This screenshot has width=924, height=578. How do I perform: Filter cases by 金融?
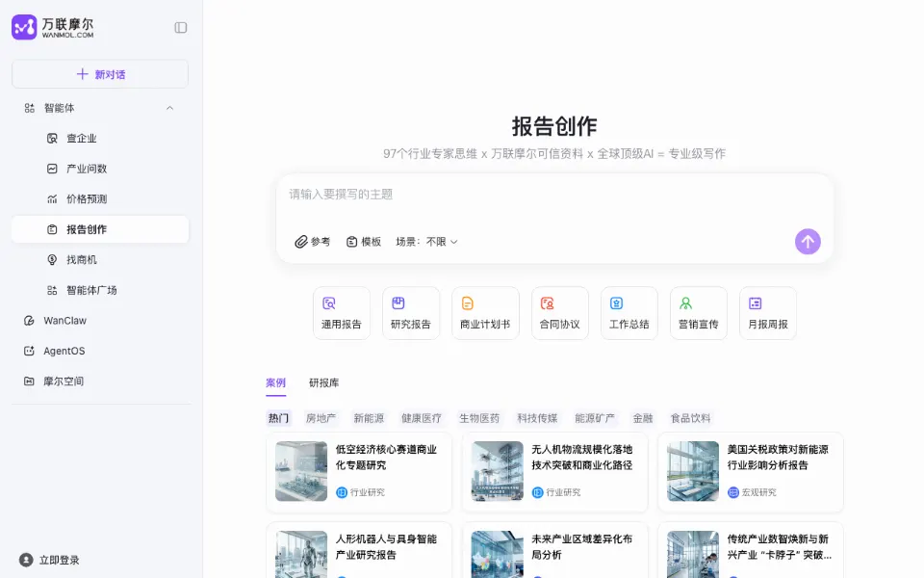[x=643, y=418]
